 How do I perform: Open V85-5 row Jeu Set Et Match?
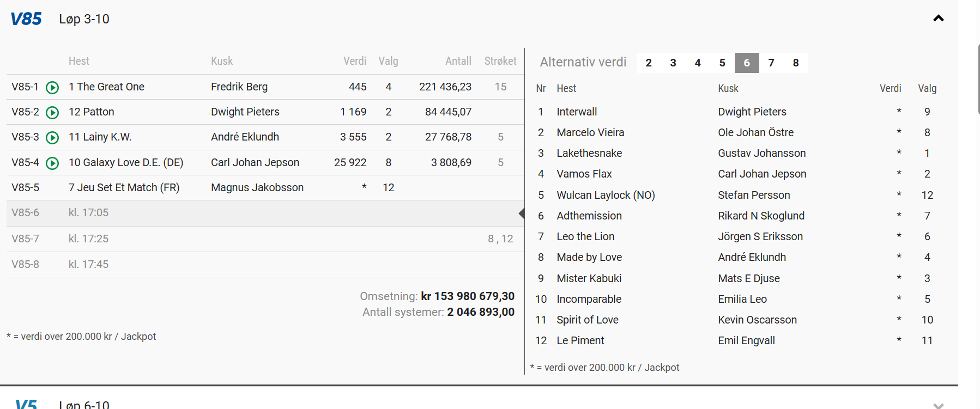tap(124, 188)
